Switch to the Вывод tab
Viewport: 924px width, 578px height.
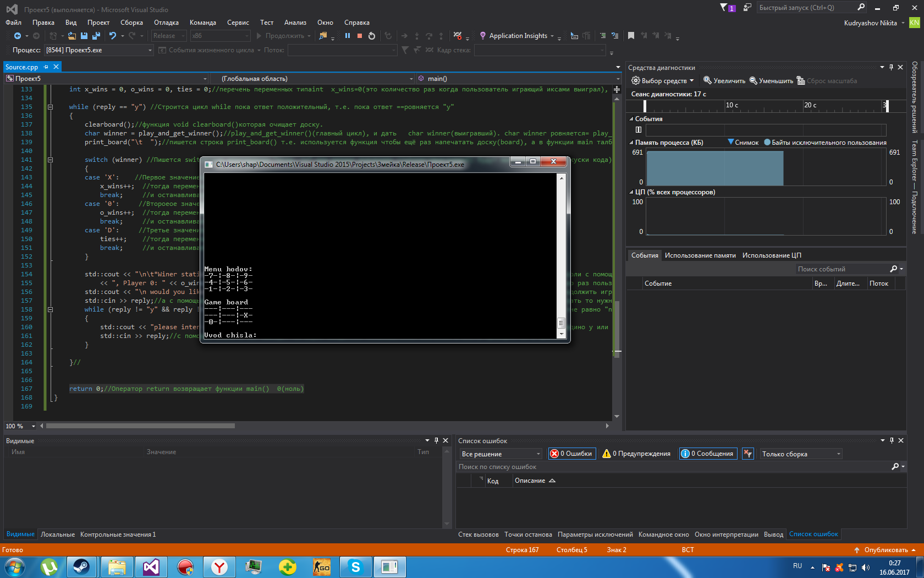click(x=773, y=535)
